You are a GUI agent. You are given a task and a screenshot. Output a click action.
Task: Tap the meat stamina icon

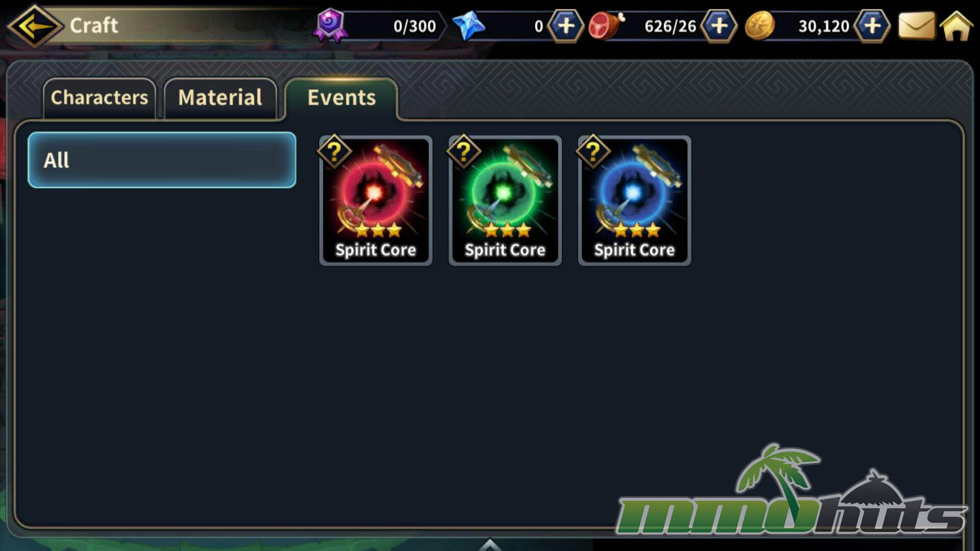pos(606,26)
